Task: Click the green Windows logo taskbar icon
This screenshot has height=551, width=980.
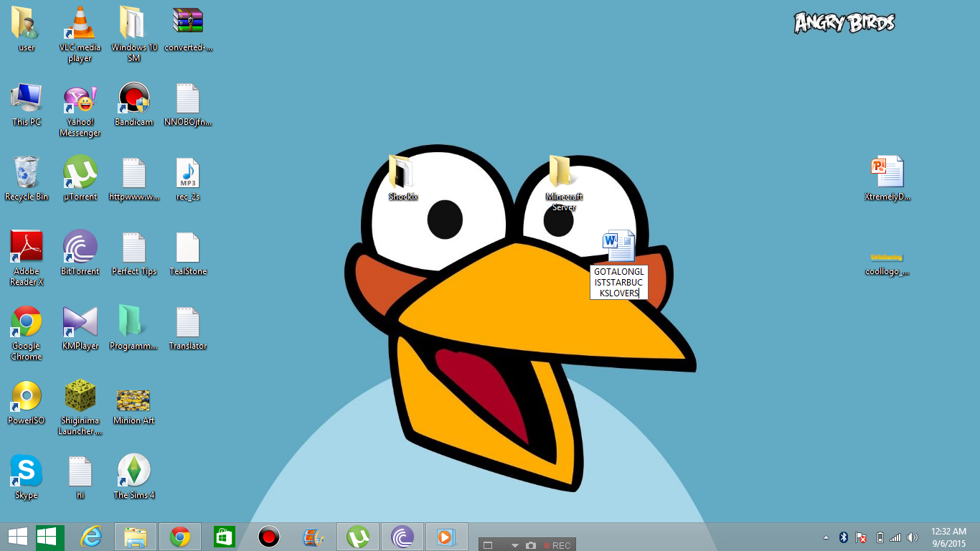Action: point(50,537)
